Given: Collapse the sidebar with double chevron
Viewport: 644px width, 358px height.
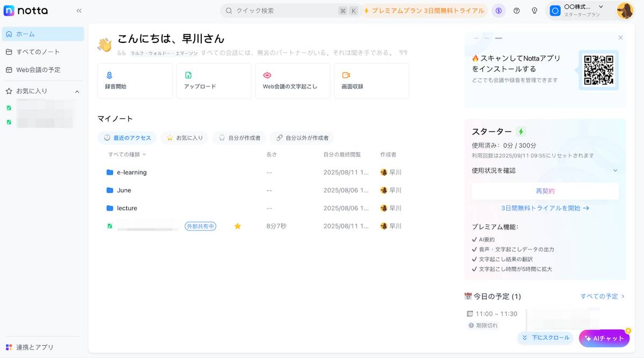Looking at the screenshot, I should 79,11.
